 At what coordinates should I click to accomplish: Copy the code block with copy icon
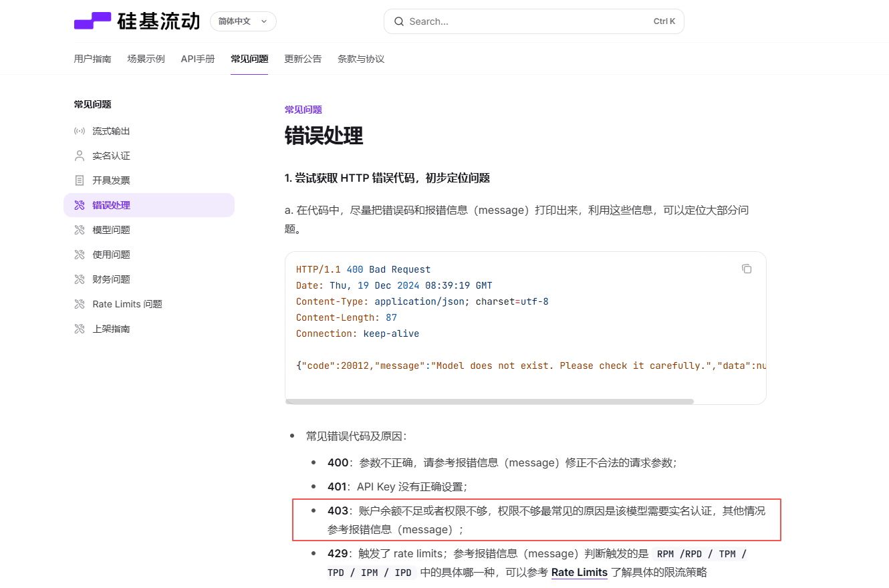tap(747, 269)
